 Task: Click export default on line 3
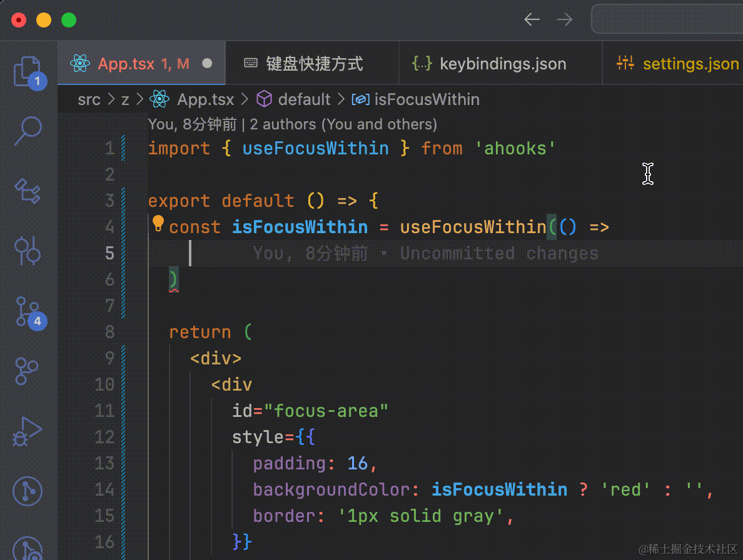(221, 201)
